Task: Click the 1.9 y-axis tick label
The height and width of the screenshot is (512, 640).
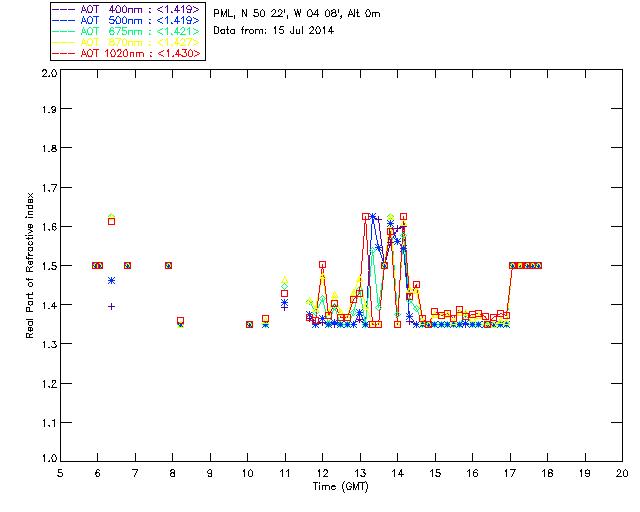Action: coord(49,109)
